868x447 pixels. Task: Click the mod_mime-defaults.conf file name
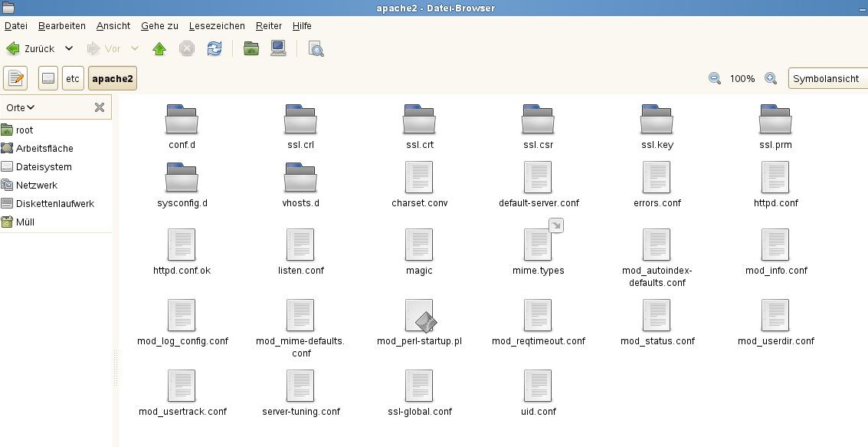[300, 347]
